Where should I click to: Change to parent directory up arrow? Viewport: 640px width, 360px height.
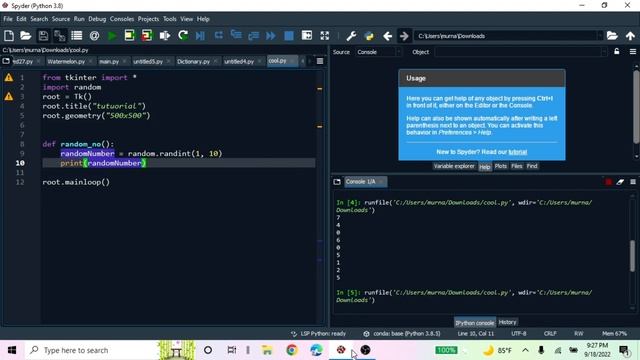pos(630,36)
